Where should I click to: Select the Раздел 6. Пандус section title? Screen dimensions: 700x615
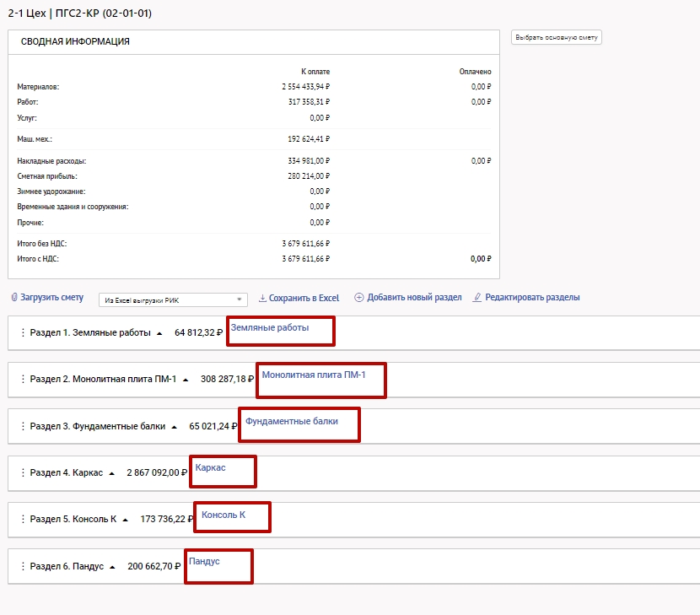tap(67, 566)
